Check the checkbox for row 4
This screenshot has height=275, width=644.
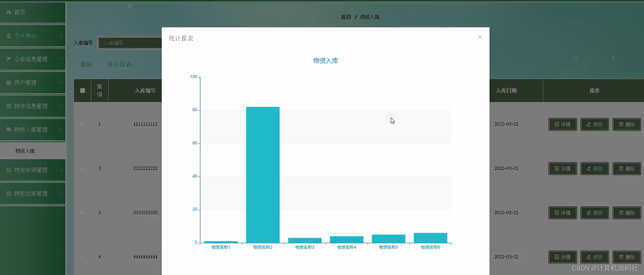pos(82,257)
